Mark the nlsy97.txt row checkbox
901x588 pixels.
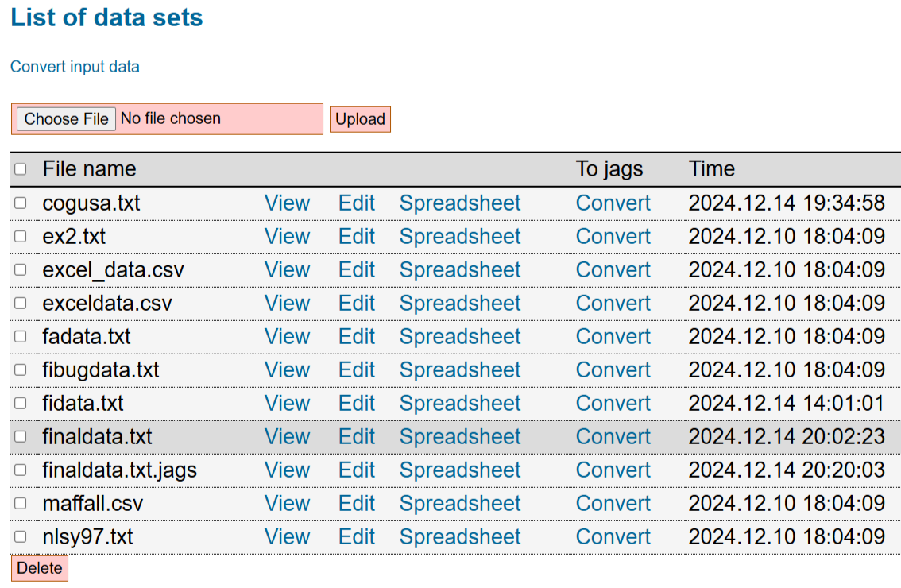(x=21, y=537)
